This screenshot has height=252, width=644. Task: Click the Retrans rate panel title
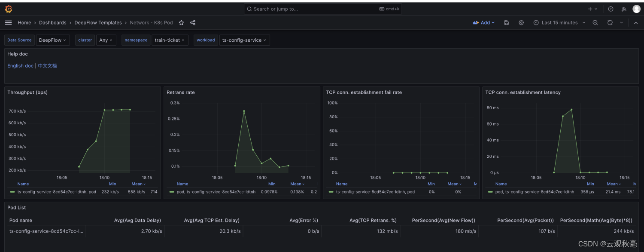[181, 92]
